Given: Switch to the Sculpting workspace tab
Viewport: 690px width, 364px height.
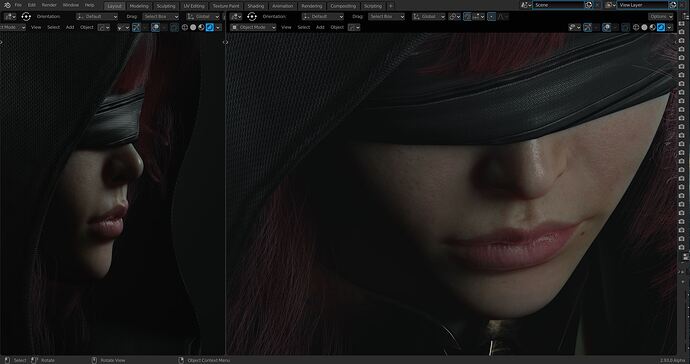Looking at the screenshot, I should [166, 6].
